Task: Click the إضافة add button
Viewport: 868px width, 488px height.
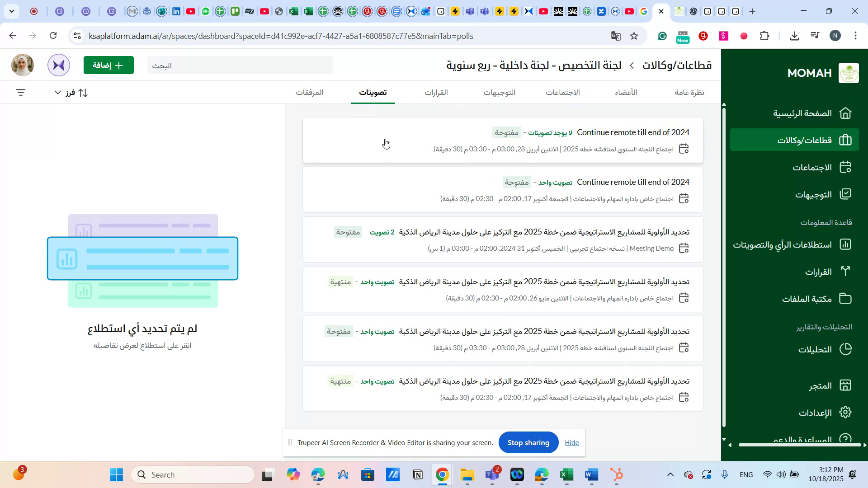Action: [x=108, y=65]
